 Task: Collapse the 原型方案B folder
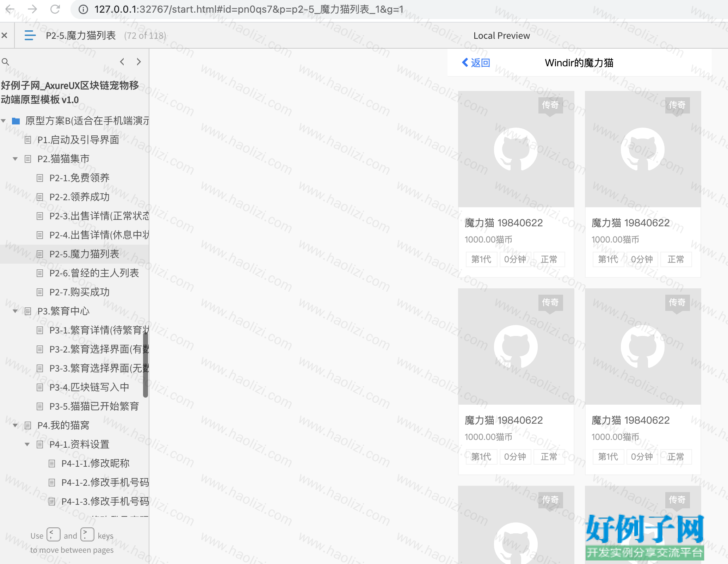[3, 121]
